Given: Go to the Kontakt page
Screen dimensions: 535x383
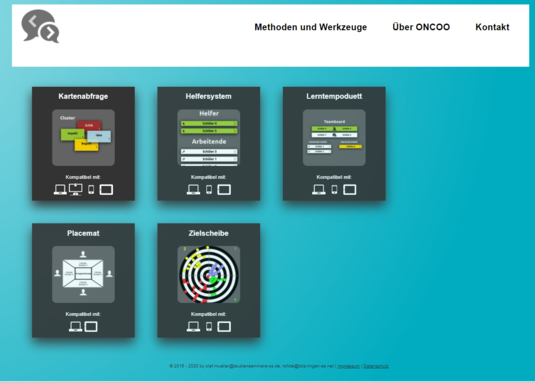Looking at the screenshot, I should point(492,27).
